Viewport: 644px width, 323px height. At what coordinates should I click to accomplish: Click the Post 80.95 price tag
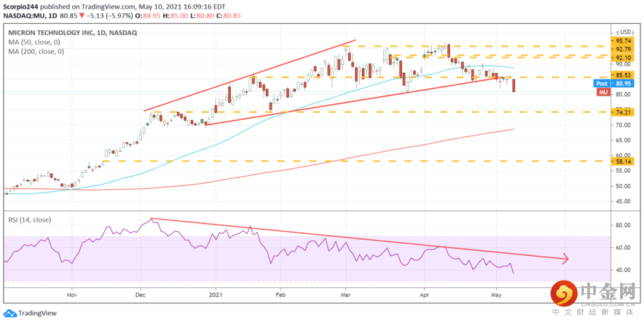pos(614,83)
